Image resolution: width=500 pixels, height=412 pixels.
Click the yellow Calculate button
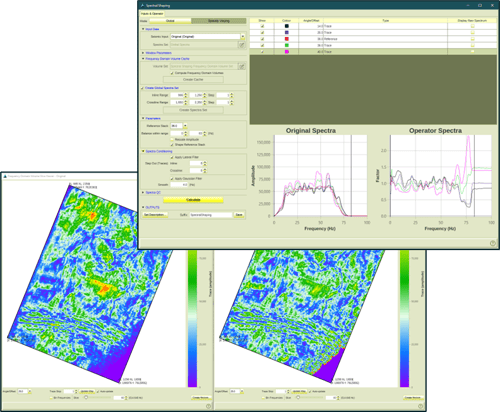click(193, 200)
